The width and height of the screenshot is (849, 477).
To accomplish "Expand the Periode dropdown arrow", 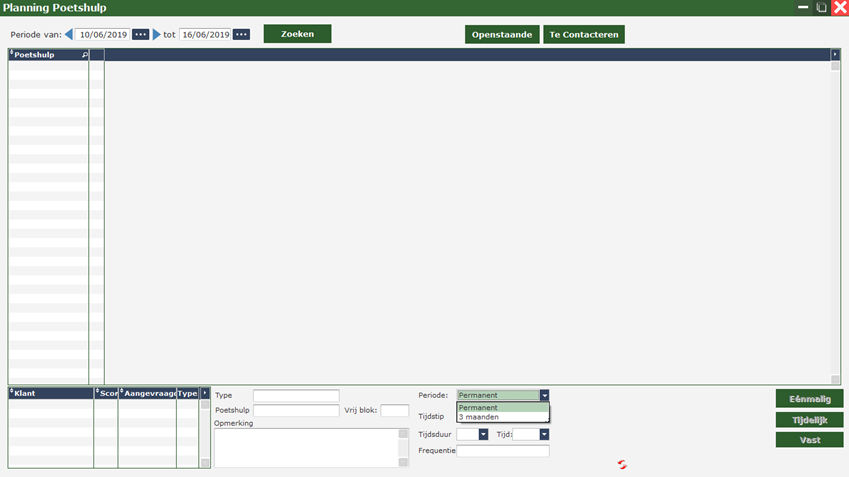I will point(544,395).
